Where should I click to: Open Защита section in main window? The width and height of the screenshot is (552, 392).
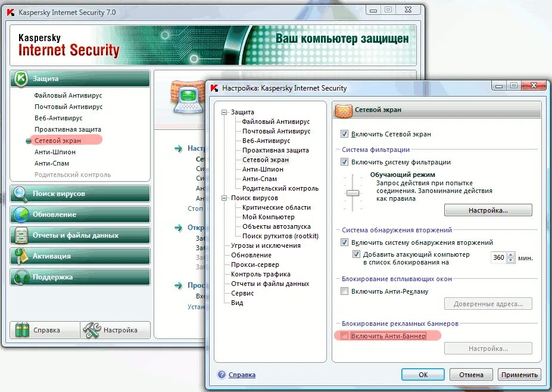[80, 79]
